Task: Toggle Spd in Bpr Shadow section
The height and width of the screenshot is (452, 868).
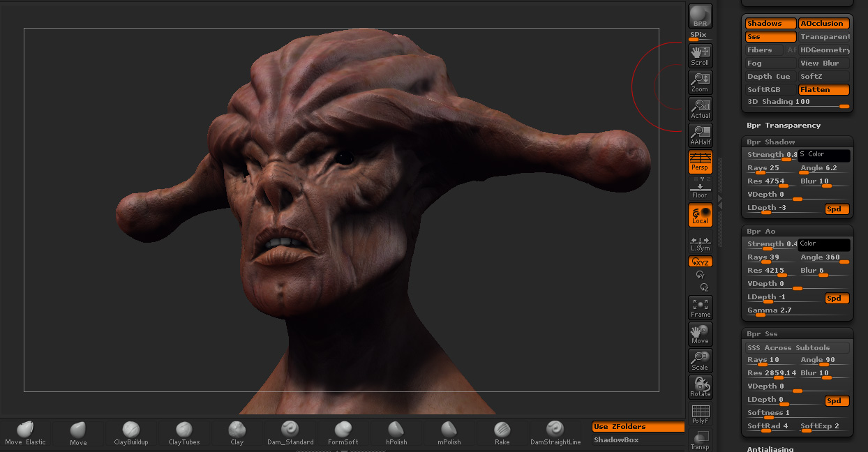Action: point(837,209)
